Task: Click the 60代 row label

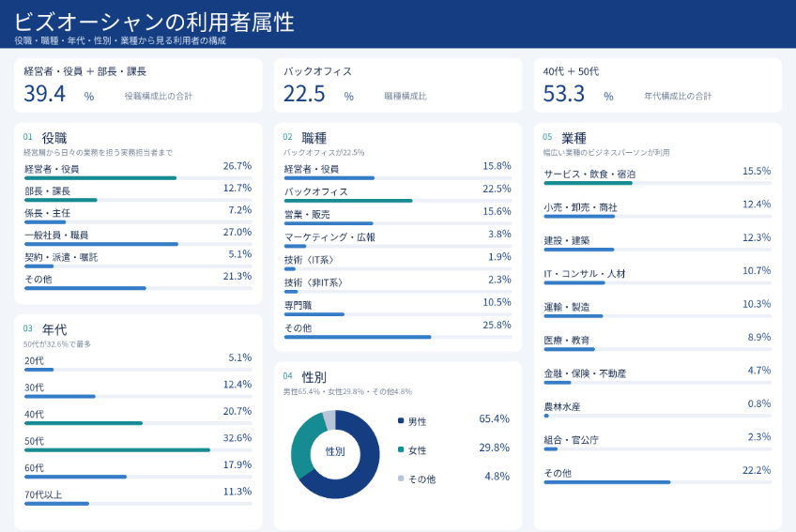Action: pos(34,467)
